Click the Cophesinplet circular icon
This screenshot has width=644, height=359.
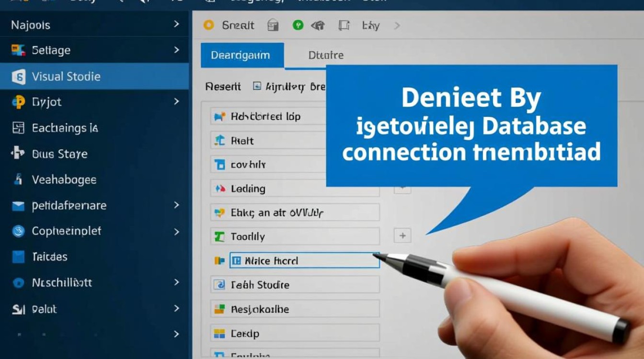(x=18, y=231)
